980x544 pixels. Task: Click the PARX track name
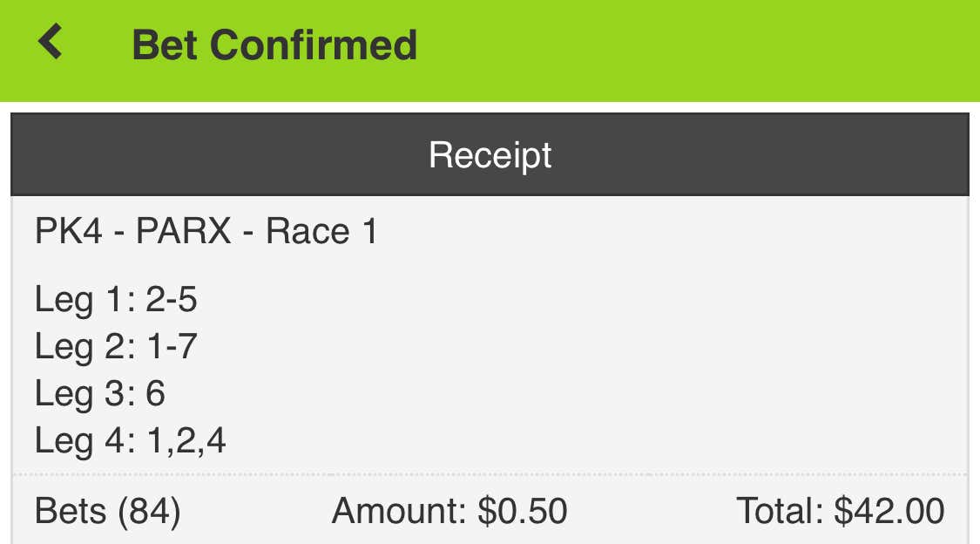[x=184, y=232]
